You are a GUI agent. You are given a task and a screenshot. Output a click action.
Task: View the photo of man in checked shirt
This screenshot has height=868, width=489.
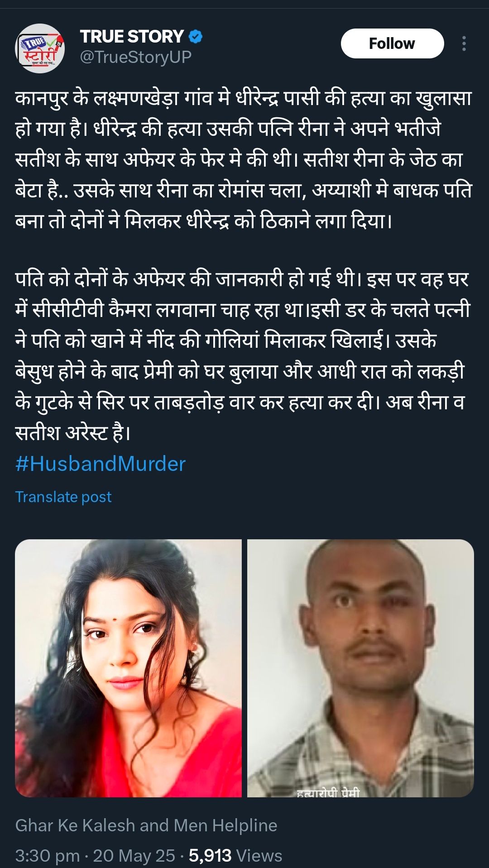pos(360,668)
